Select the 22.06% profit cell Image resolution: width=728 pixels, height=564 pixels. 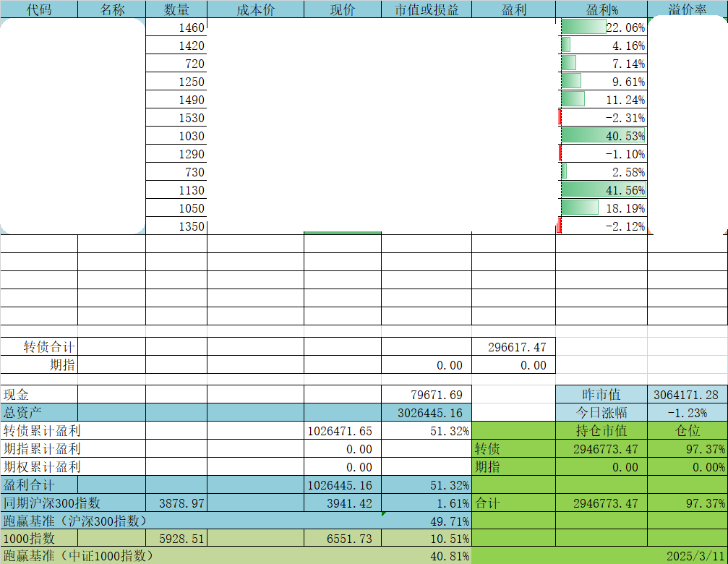pos(601,27)
